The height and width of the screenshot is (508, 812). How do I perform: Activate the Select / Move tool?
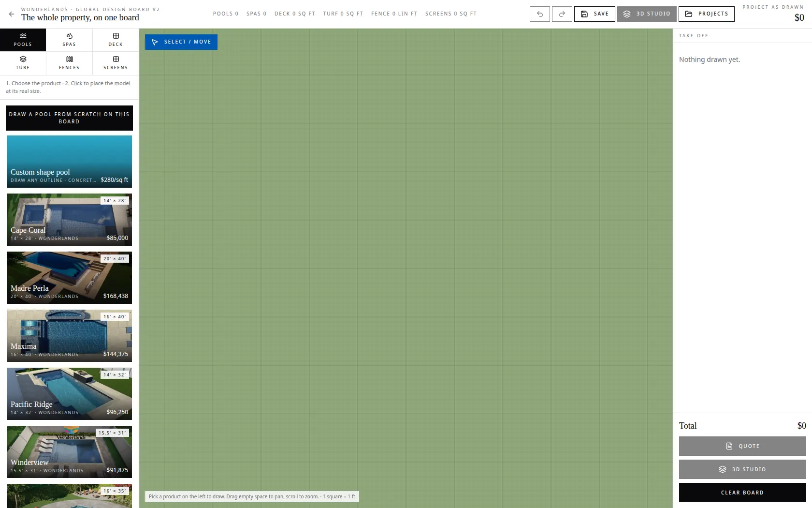coord(181,42)
